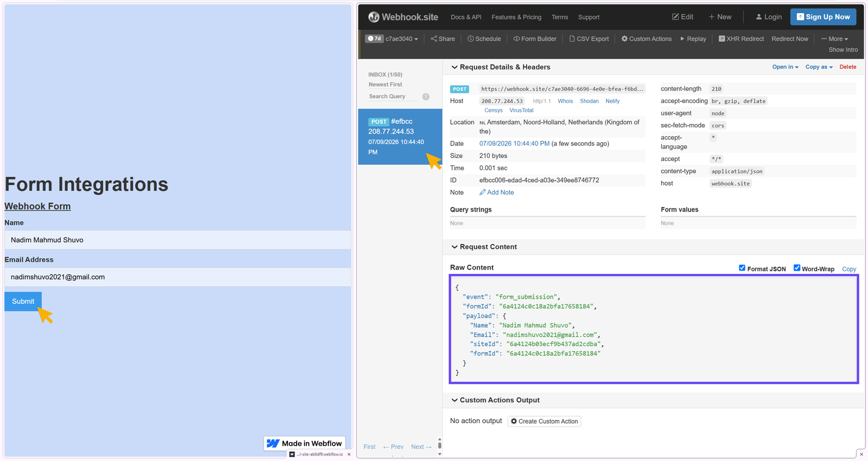Open Login with the user icon

[x=769, y=17]
